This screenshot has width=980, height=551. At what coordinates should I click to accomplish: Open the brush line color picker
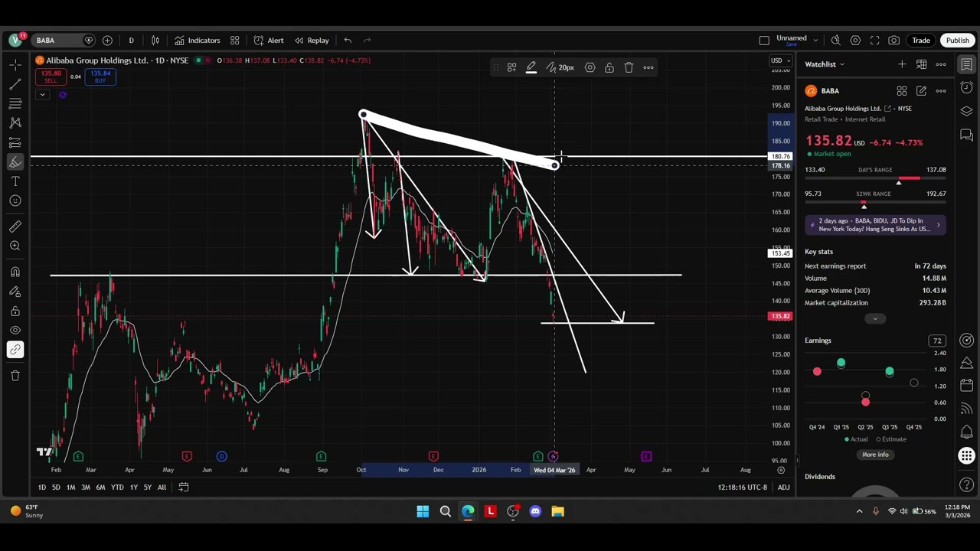(x=531, y=67)
